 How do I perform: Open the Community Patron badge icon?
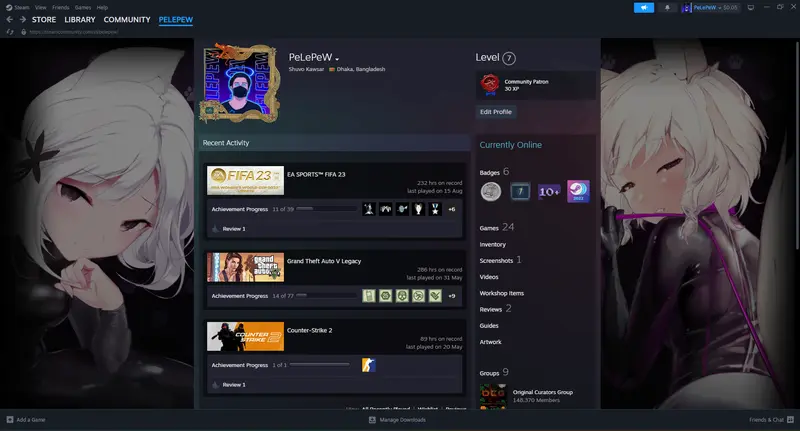490,85
